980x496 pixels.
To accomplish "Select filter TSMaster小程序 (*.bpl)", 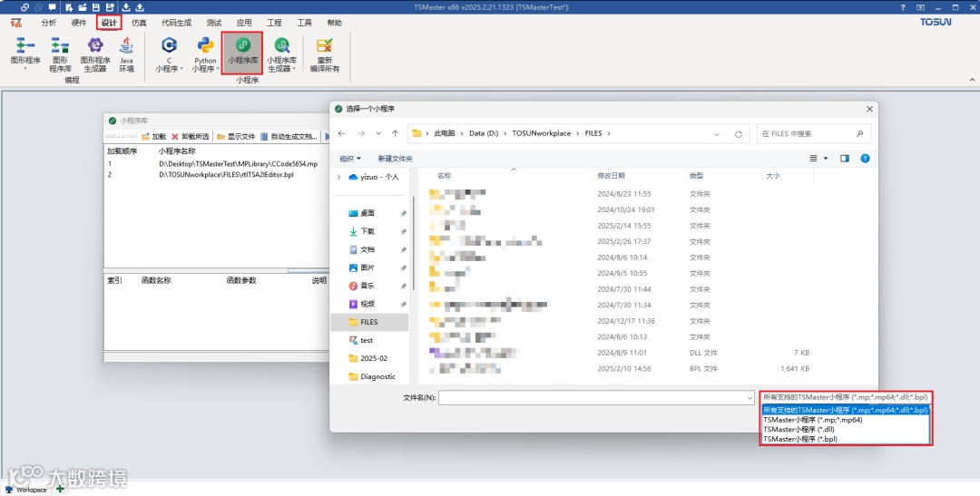I will [x=846, y=439].
